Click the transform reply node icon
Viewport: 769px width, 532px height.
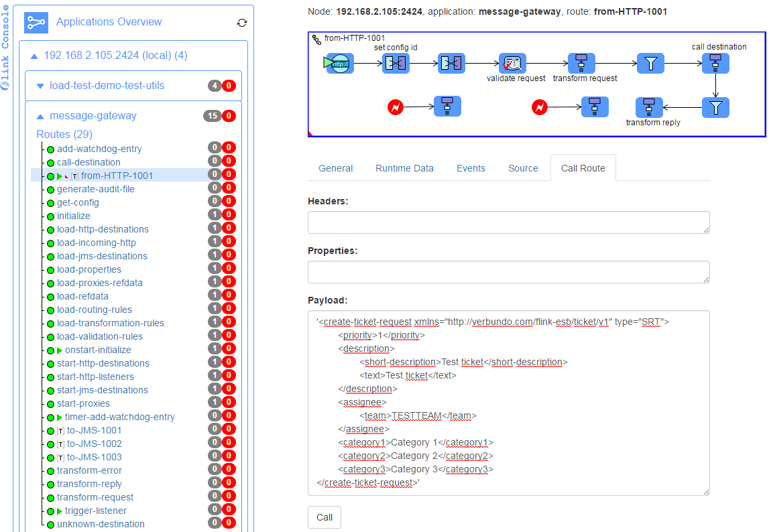point(648,107)
